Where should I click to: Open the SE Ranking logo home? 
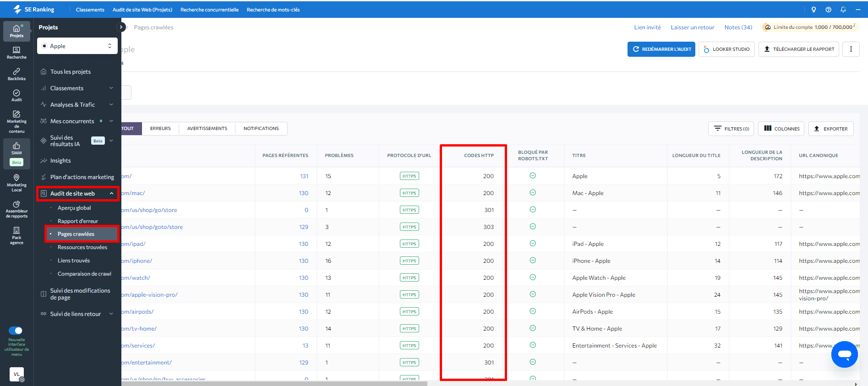tap(34, 9)
